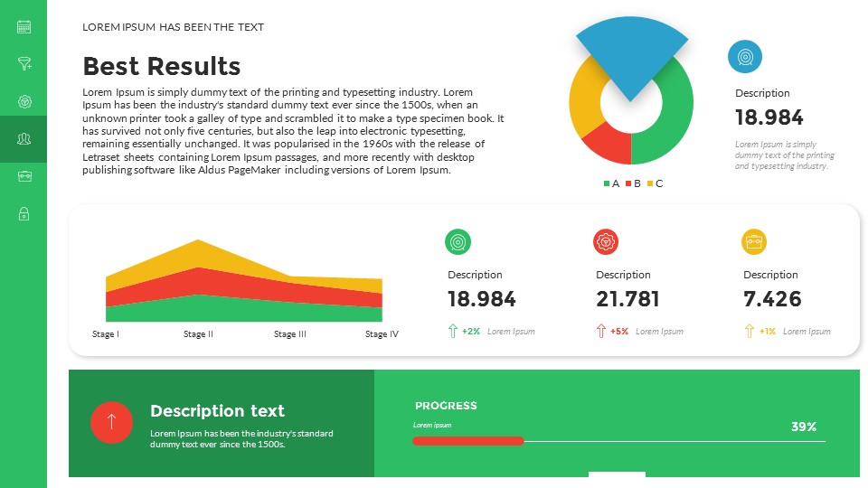Click the calendar icon in the sidebar
868x488 pixels.
(24, 27)
